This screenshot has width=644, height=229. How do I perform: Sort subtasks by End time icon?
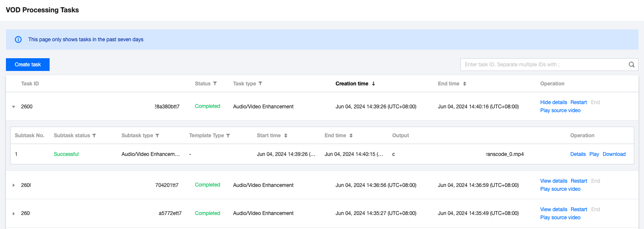[x=351, y=136]
